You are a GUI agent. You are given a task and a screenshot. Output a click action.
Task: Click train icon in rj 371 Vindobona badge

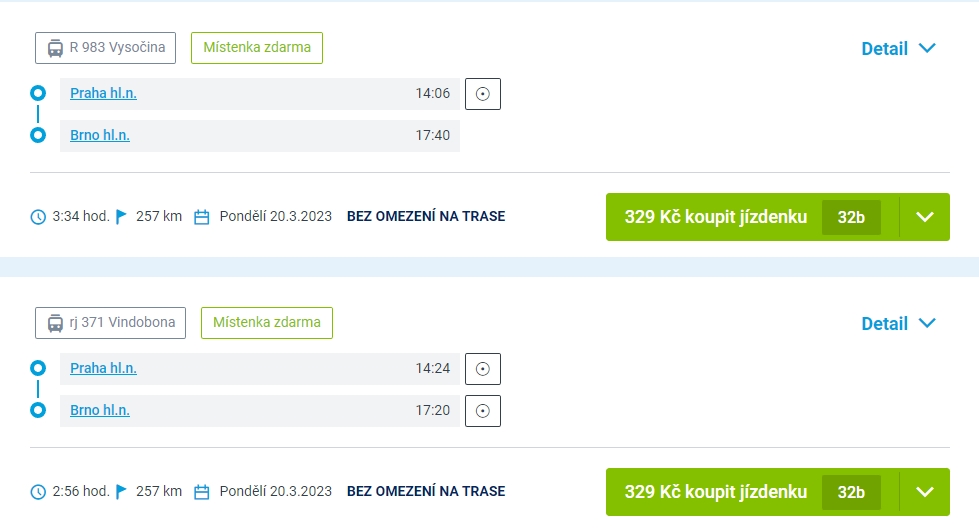(55, 323)
